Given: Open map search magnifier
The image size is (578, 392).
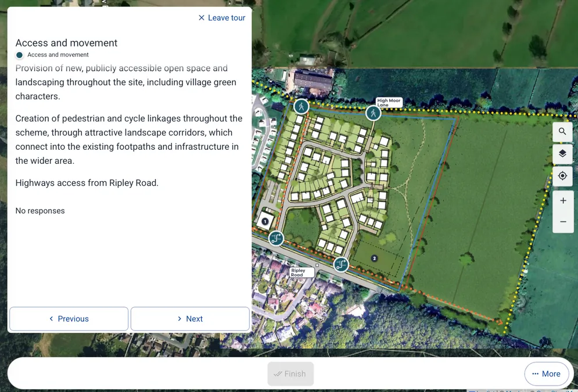Looking at the screenshot, I should click(x=562, y=131).
